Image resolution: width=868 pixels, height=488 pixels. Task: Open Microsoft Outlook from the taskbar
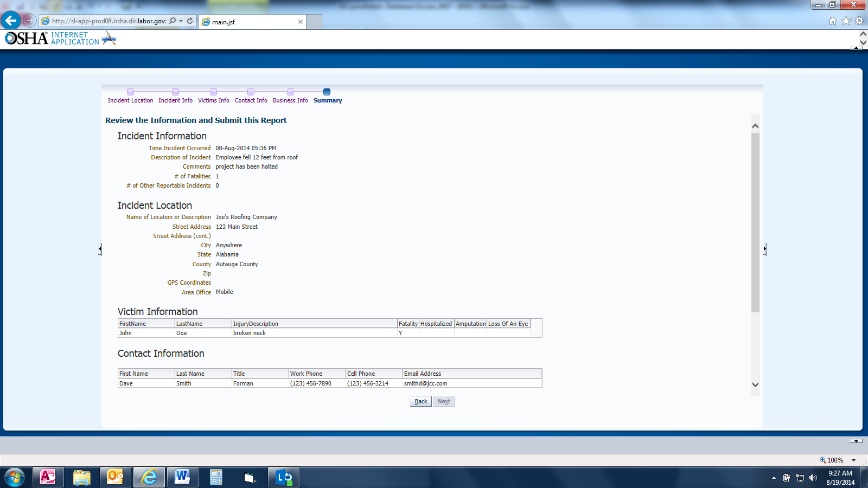[115, 477]
